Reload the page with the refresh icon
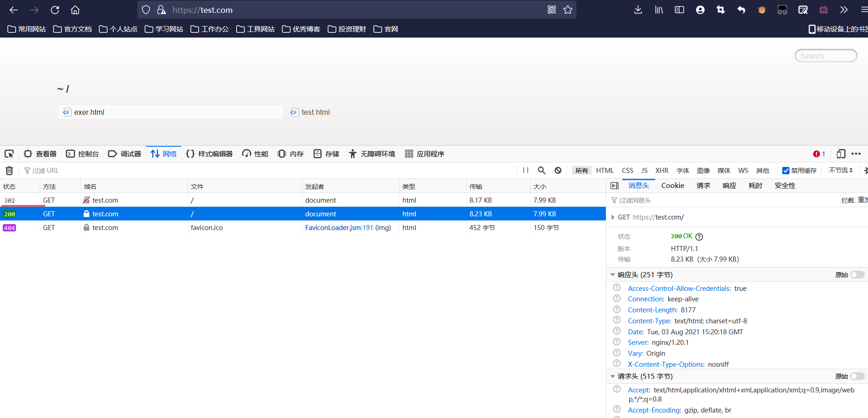This screenshot has height=418, width=868. pyautogui.click(x=55, y=10)
